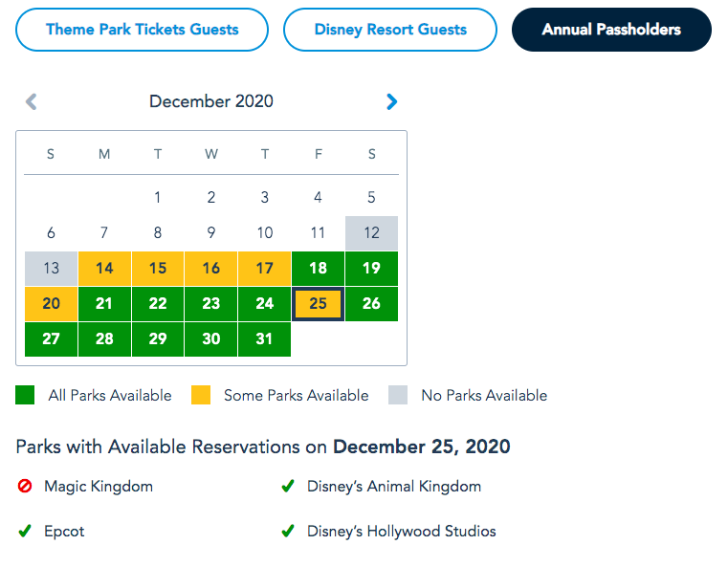Select the Annual Passholders tab
Screen dimensions: 728x567
[x=611, y=30]
